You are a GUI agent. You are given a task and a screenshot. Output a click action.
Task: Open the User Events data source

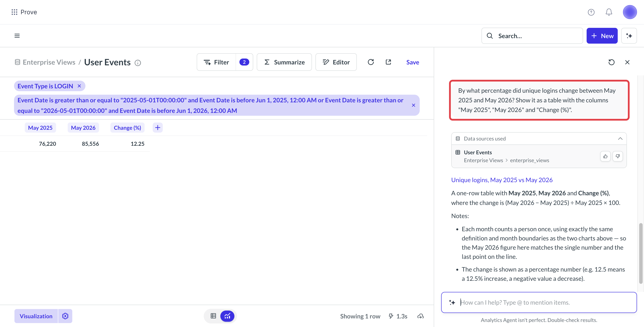478,152
